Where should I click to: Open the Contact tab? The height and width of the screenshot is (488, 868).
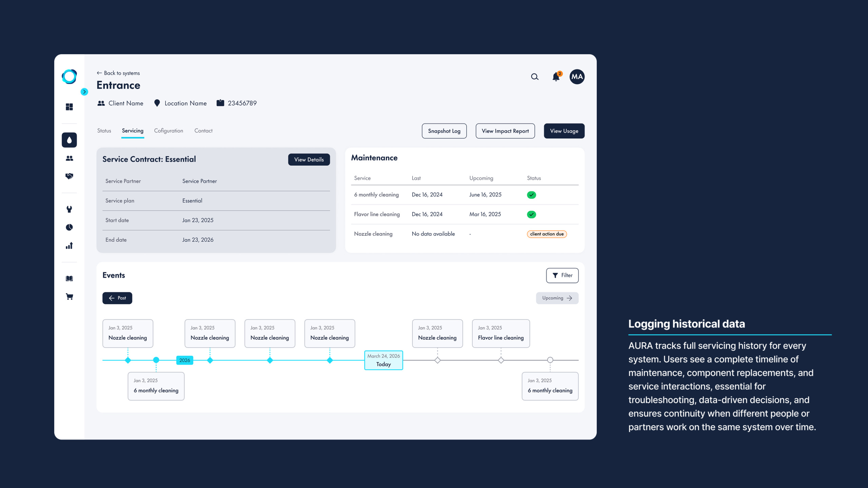coord(203,131)
